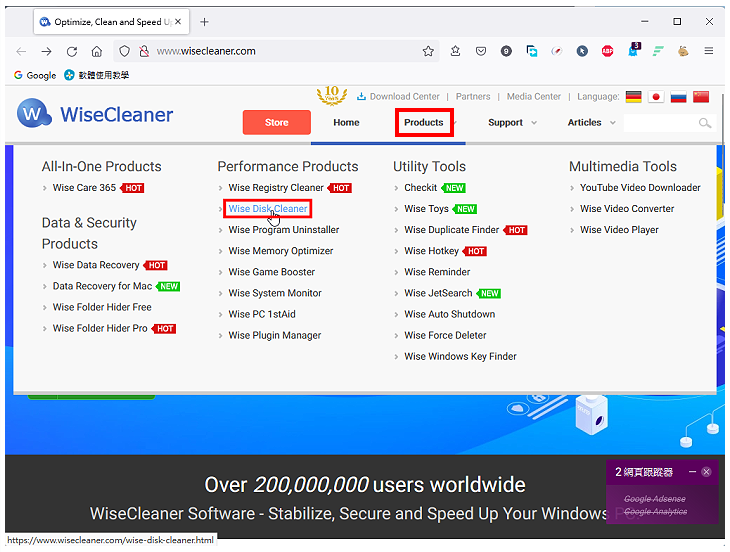Select Wise Plugin Manager
730x552 pixels.
click(275, 335)
